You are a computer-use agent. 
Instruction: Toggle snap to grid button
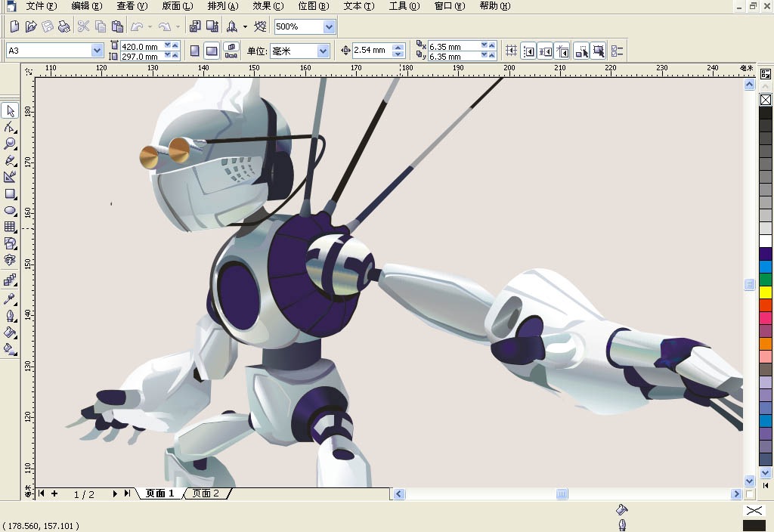tap(512, 51)
